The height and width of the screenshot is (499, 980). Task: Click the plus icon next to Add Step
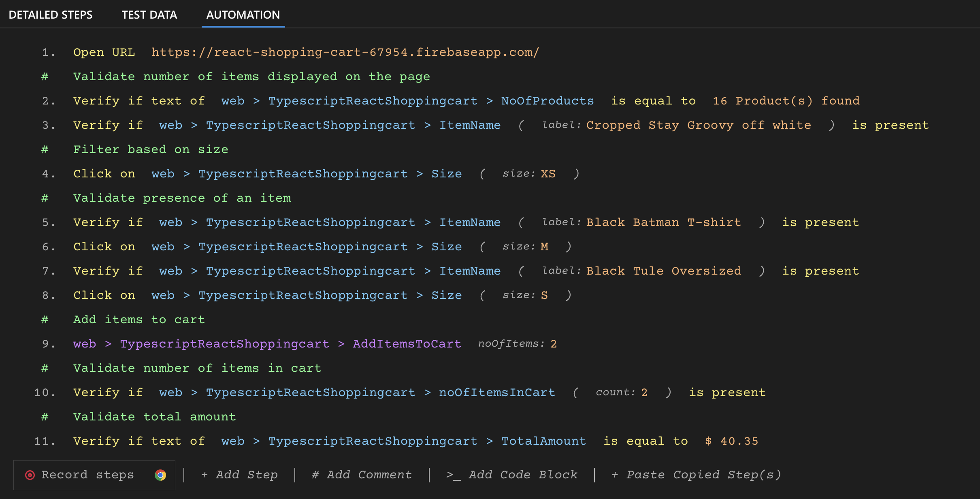click(205, 475)
